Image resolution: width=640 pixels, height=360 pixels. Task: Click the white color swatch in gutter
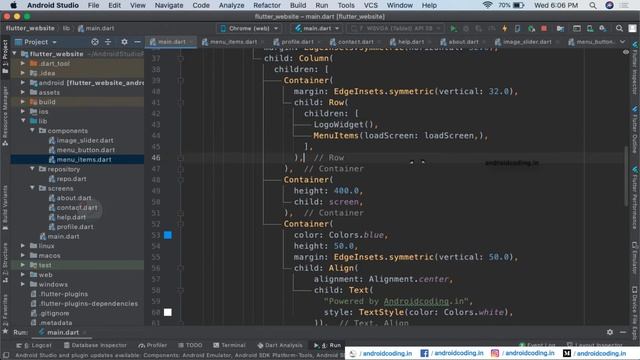[x=168, y=312]
